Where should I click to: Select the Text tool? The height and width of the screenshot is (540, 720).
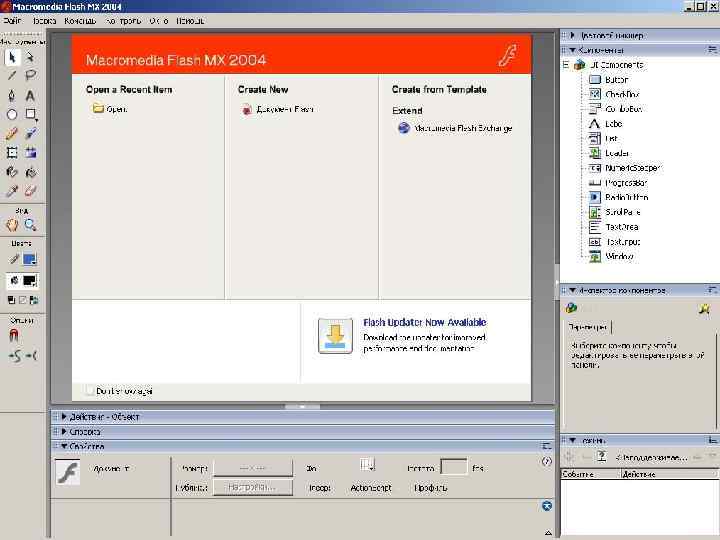[x=30, y=96]
